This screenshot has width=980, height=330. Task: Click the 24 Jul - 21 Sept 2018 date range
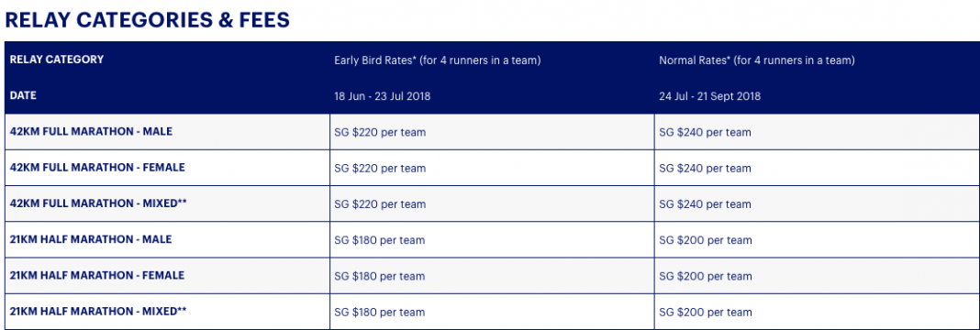709,96
